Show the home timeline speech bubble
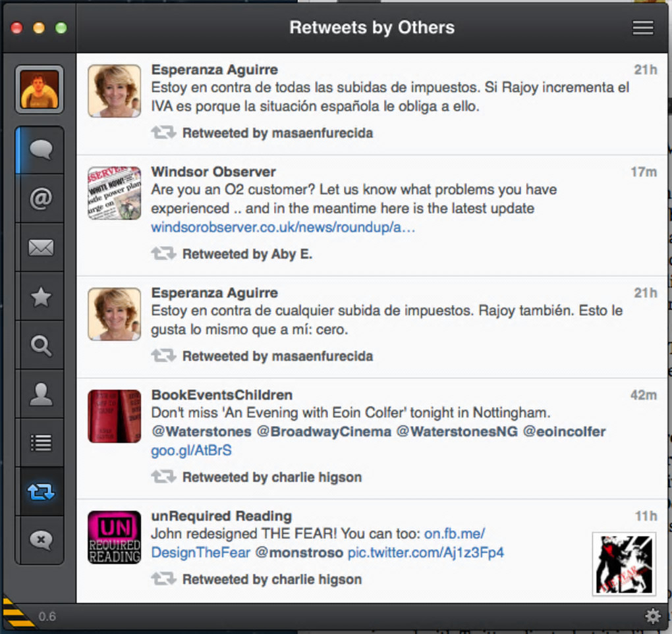This screenshot has height=634, width=672. 41,149
